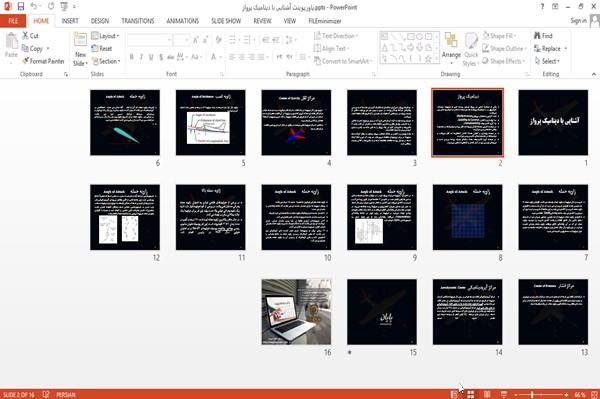
Task: Open Reading View from status bar
Action: [487, 394]
